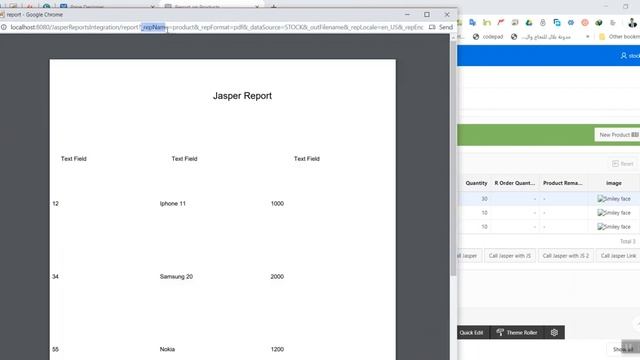
Task: Click the Total 3 grid footer text
Action: click(627, 241)
